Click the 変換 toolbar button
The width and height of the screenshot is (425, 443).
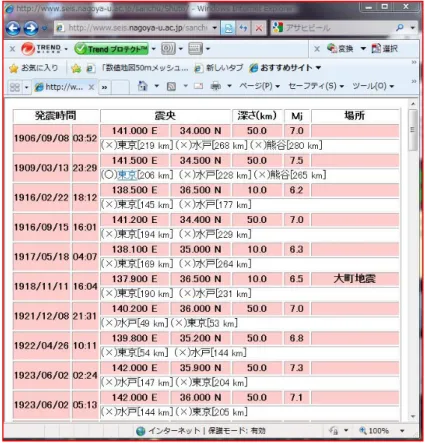pos(340,49)
